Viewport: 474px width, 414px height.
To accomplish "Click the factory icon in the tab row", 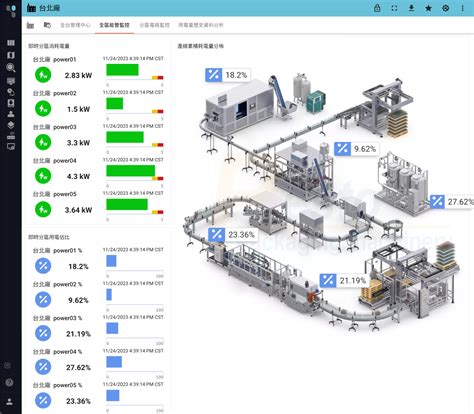I will pyautogui.click(x=30, y=25).
